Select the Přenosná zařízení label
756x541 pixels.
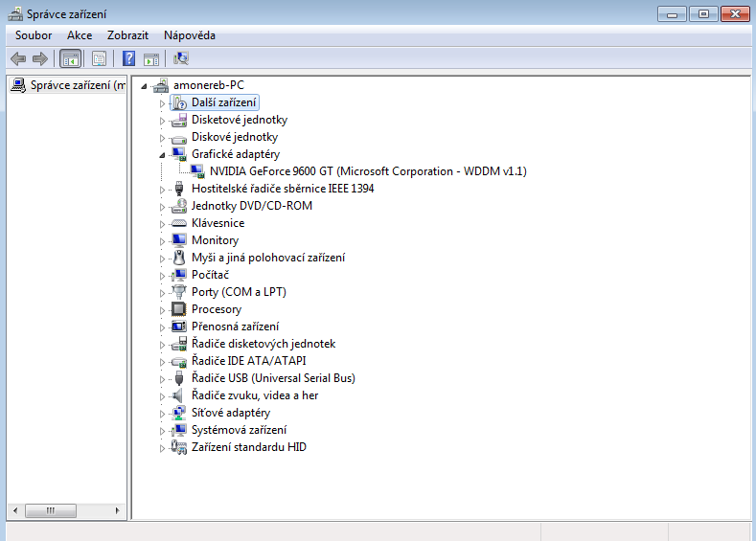[x=236, y=327]
